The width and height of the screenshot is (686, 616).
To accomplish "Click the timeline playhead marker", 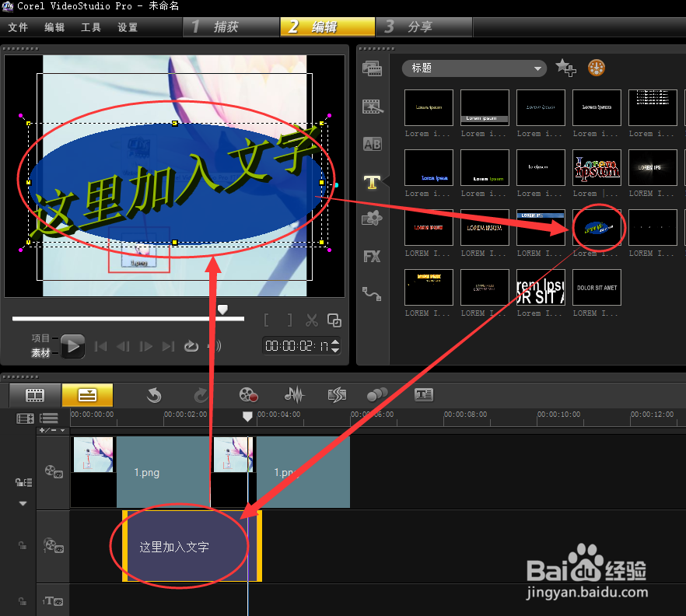I will click(247, 416).
